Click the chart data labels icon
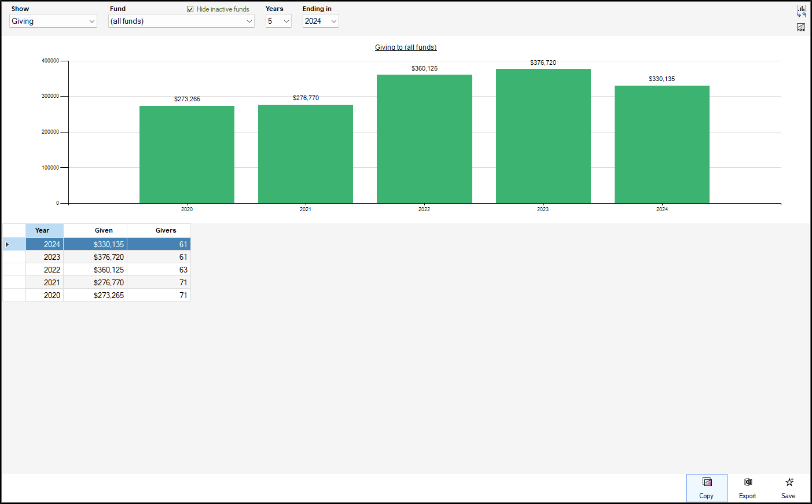Image resolution: width=812 pixels, height=504 pixels. (x=801, y=27)
